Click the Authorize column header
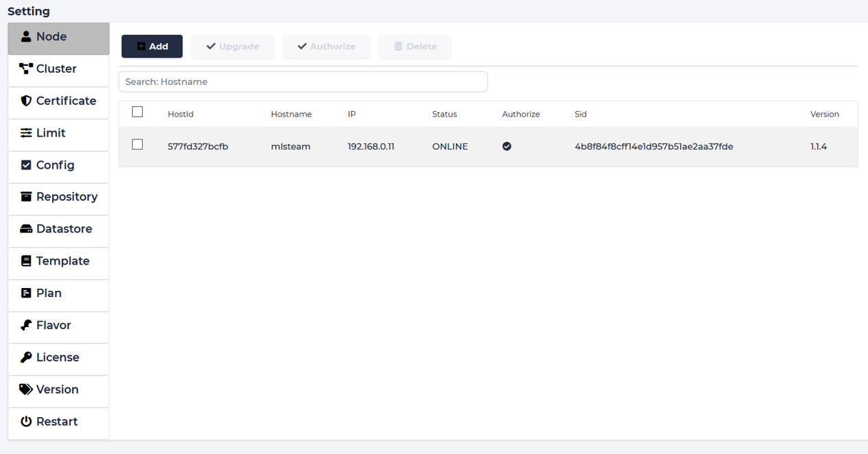The image size is (868, 454). pyautogui.click(x=521, y=114)
